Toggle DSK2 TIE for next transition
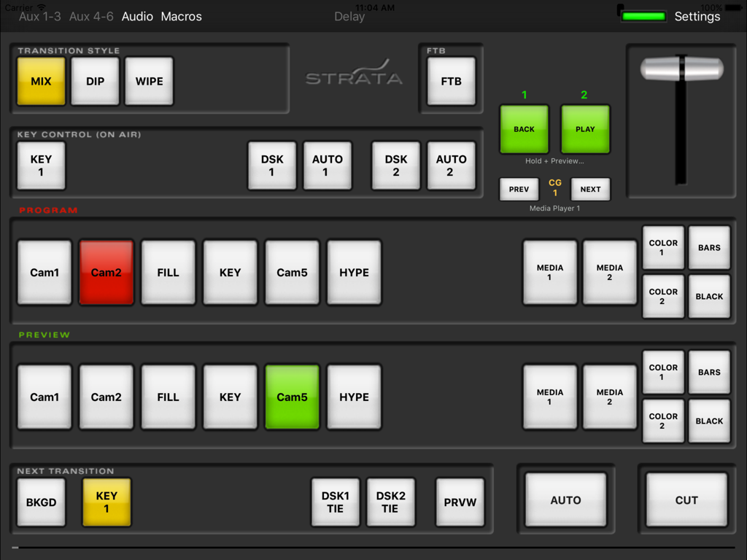The image size is (747, 560). (x=391, y=502)
